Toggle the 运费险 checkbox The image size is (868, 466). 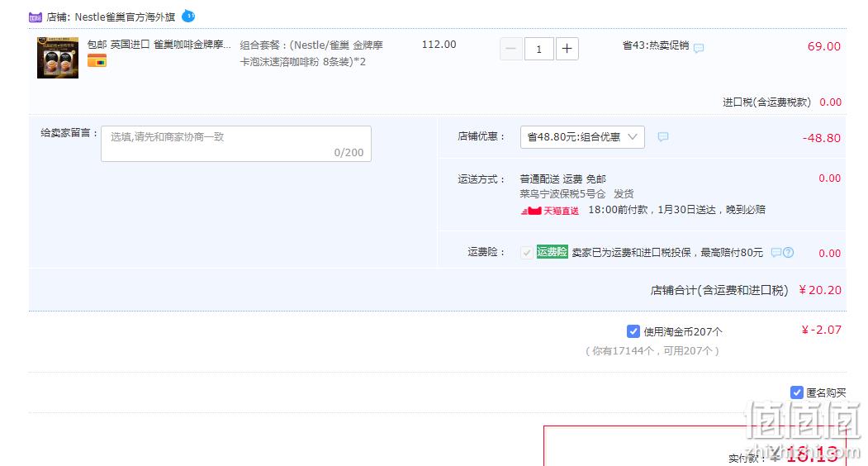tap(526, 253)
